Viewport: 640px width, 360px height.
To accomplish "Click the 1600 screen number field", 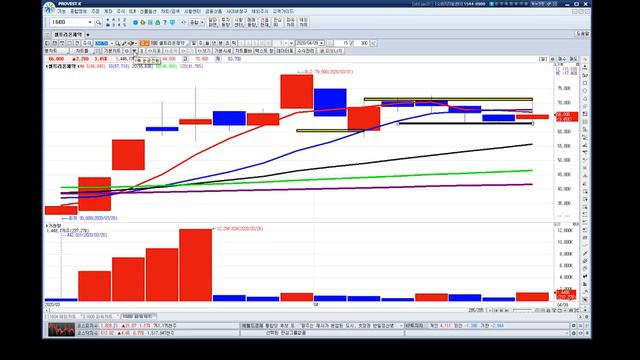I will 69,22.
